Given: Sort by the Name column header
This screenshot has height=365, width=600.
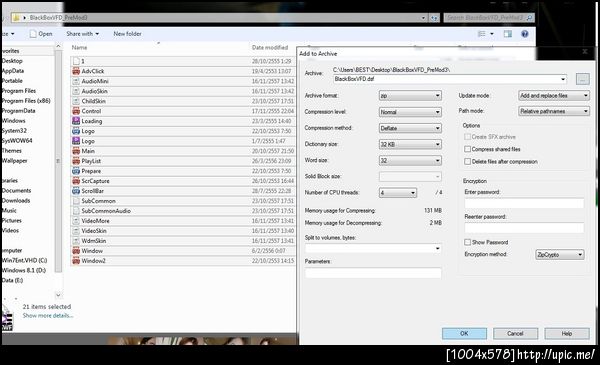Looking at the screenshot, I should (x=79, y=47).
